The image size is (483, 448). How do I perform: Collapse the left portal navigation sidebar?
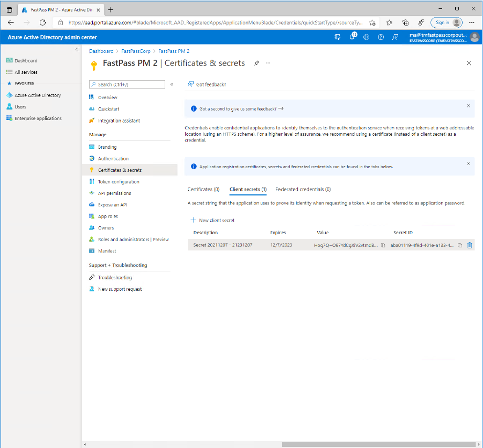(x=77, y=49)
